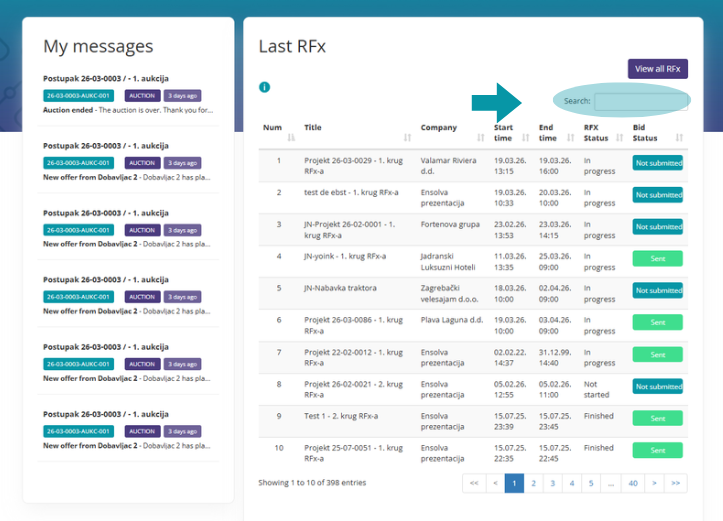Click the blue info icon
The height and width of the screenshot is (521, 723).
(x=264, y=87)
